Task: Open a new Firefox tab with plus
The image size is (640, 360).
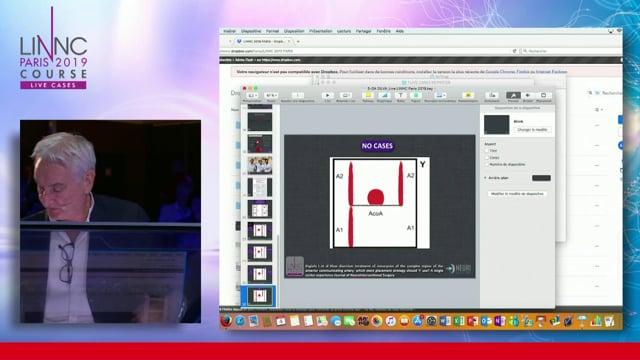Action: (x=298, y=41)
